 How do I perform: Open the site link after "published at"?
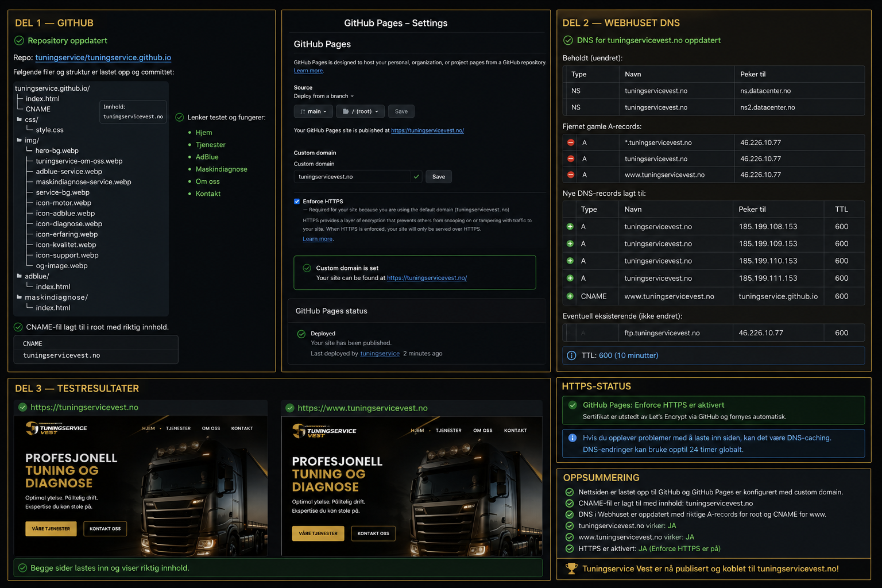click(428, 130)
